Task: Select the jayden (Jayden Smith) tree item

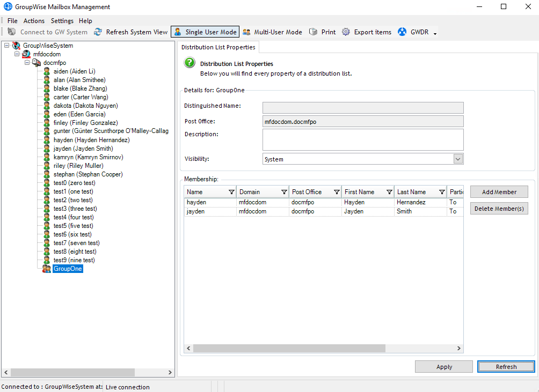Action: click(83, 149)
